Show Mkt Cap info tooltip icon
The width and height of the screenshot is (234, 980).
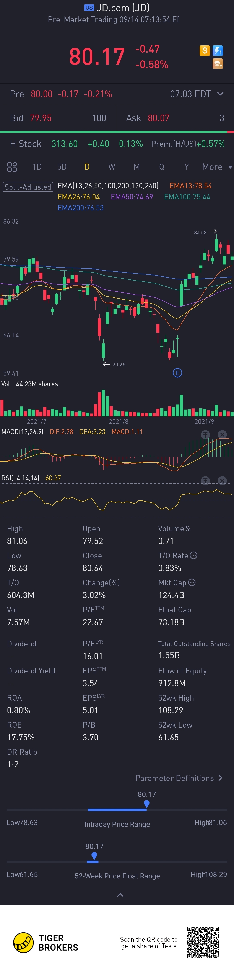(x=192, y=583)
